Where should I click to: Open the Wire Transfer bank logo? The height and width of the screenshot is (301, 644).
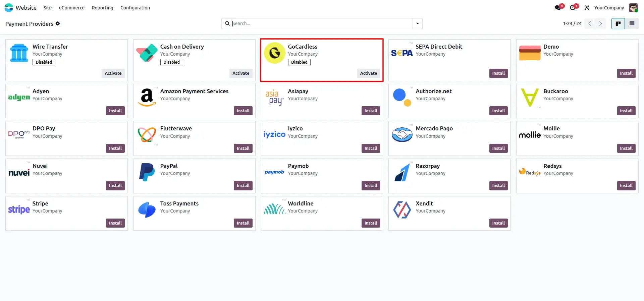pyautogui.click(x=19, y=53)
